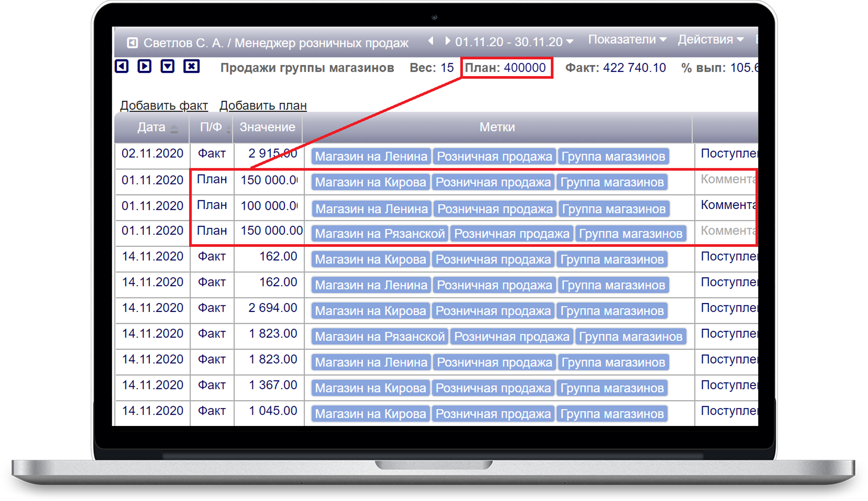Image resolution: width=868 pixels, height=501 pixels.
Task: Open the Показатели dropdown menu
Action: 627,40
